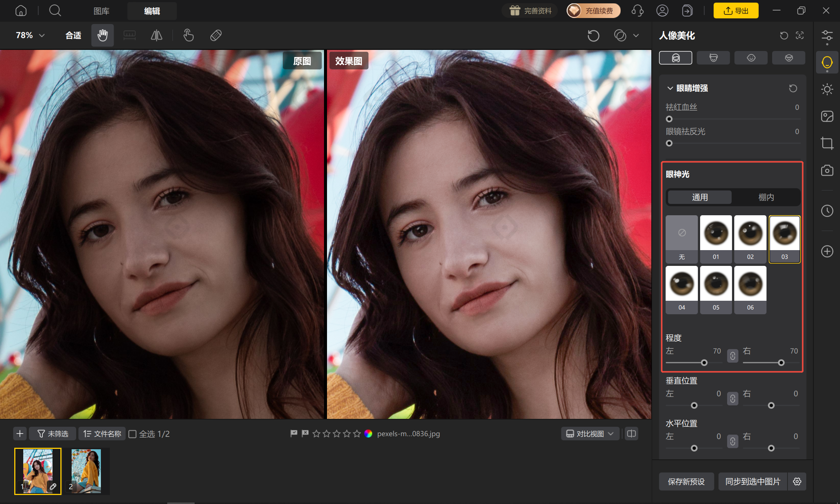The height and width of the screenshot is (504, 840).
Task: Open the 78% zoom dropdown
Action: (30, 35)
